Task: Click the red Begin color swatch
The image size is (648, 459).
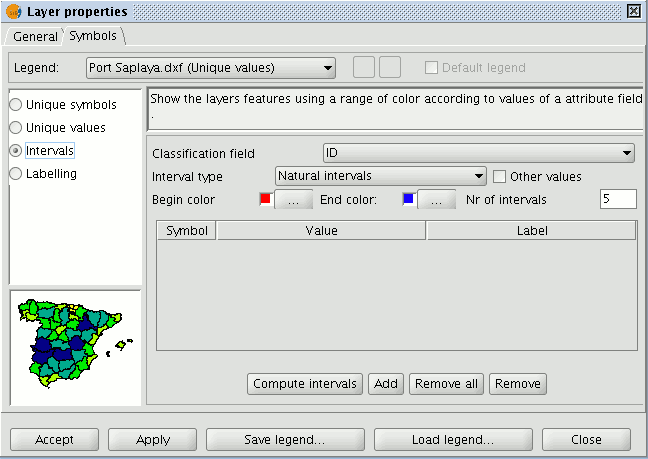Action: [265, 199]
